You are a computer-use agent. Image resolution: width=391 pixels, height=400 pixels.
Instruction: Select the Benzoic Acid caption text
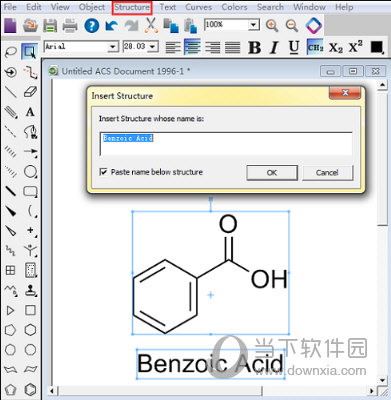pos(210,364)
